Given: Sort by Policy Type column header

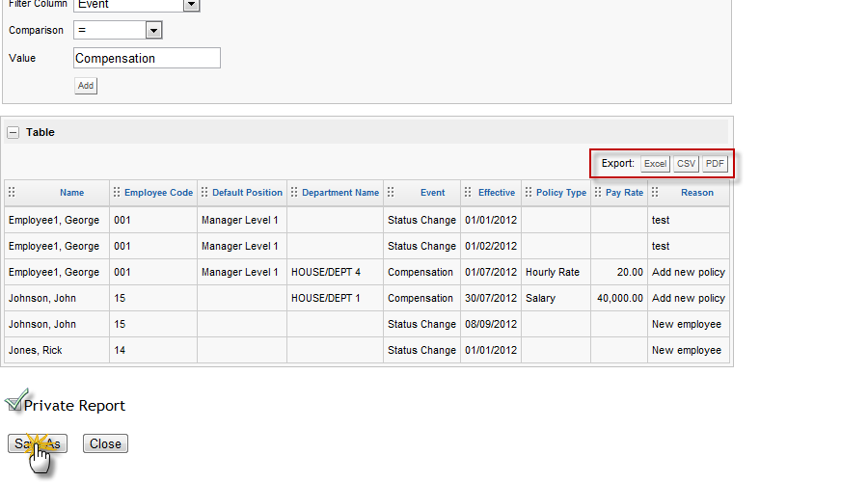Looking at the screenshot, I should 560,193.
